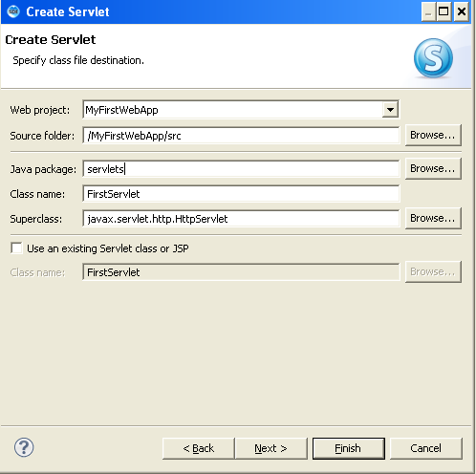Browse for the Source folder
The width and height of the screenshot is (476, 474).
click(x=433, y=135)
